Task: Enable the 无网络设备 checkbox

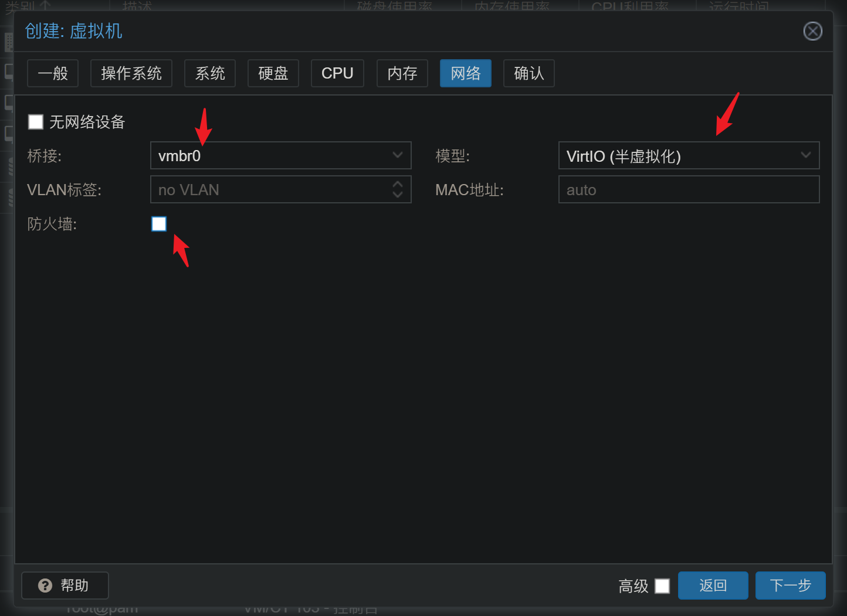Action: click(x=36, y=122)
